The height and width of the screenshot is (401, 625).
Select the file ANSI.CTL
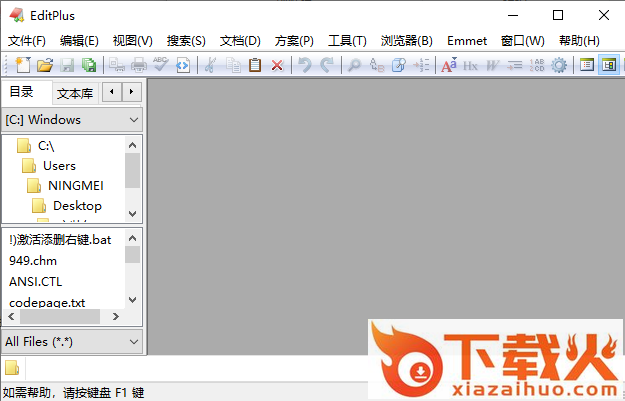point(35,282)
